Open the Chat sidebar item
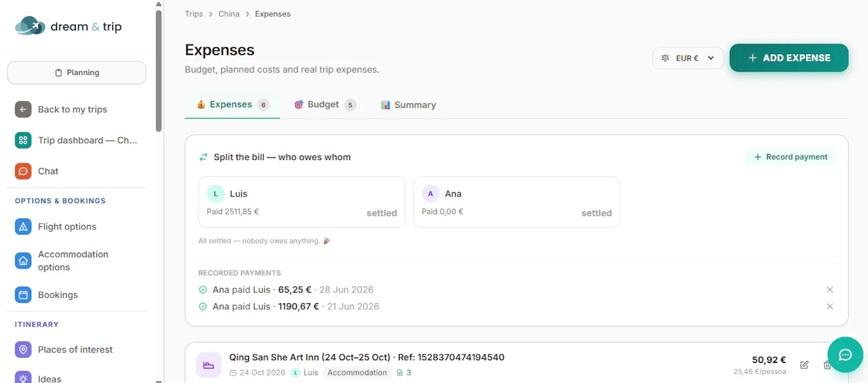This screenshot has width=868, height=383. tap(76, 171)
